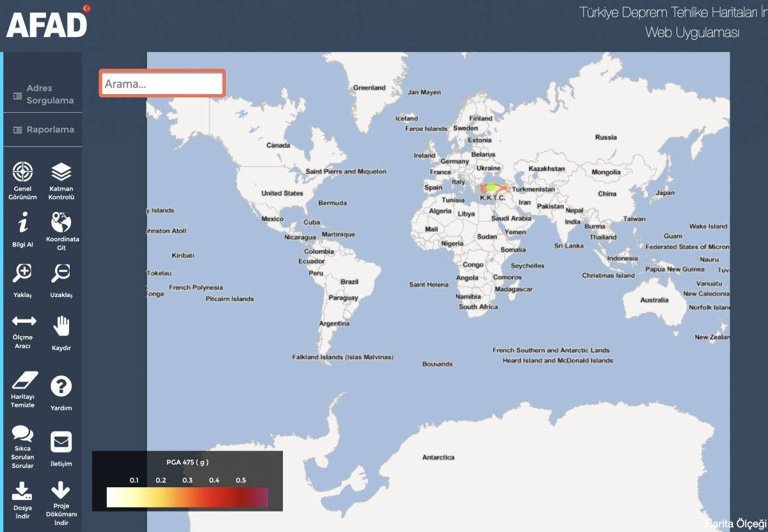Click Haritayı Temizle eraser icon
The height and width of the screenshot is (532, 768).
tap(24, 380)
